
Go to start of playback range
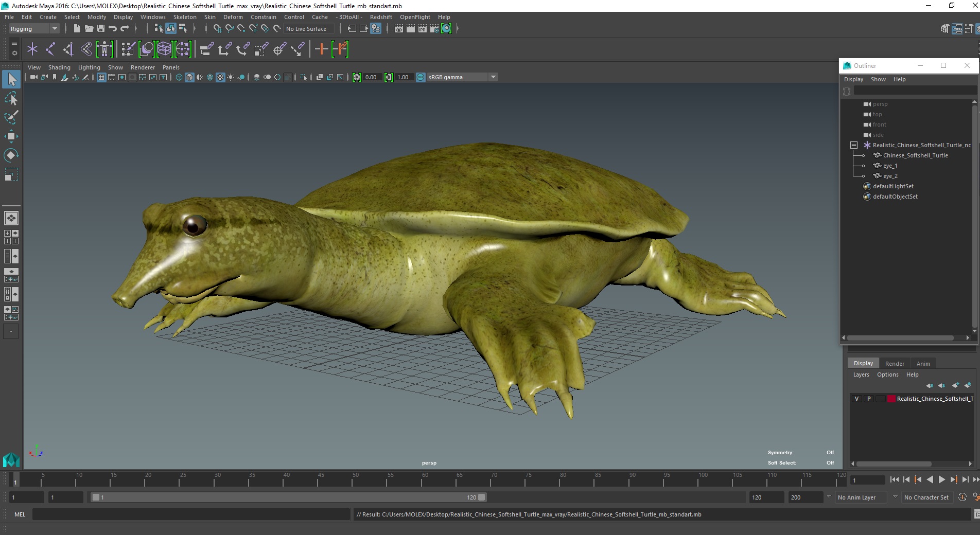click(895, 479)
